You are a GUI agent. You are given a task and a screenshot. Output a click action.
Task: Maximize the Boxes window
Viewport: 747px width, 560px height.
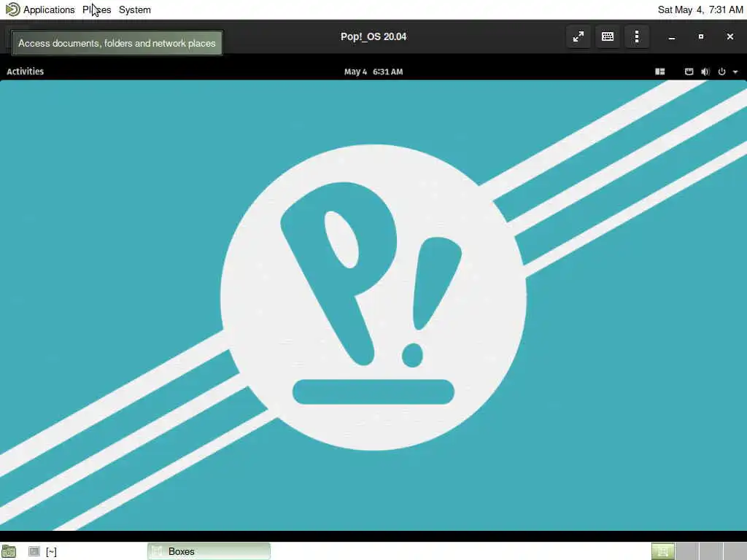coord(701,36)
